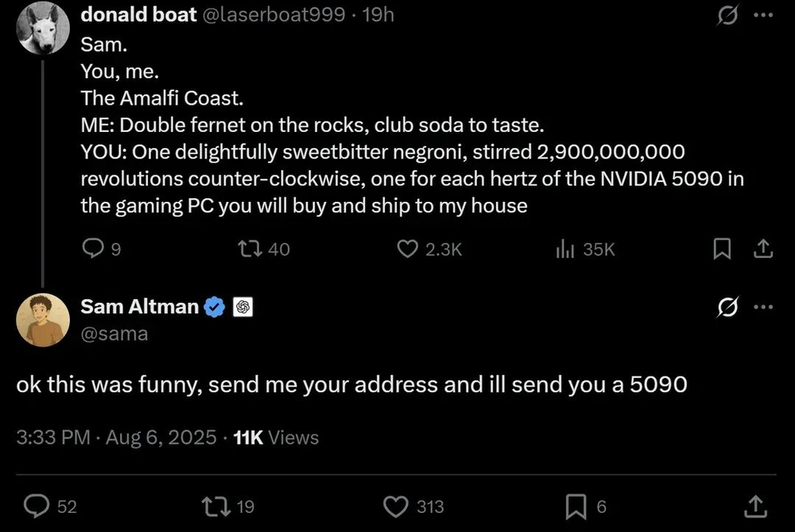
Task: Click the @sama handle link
Action: coord(114,333)
